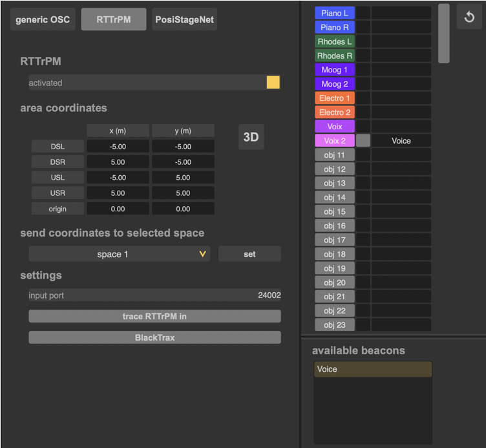
Task: Select obj 15 in the list
Action: click(335, 211)
